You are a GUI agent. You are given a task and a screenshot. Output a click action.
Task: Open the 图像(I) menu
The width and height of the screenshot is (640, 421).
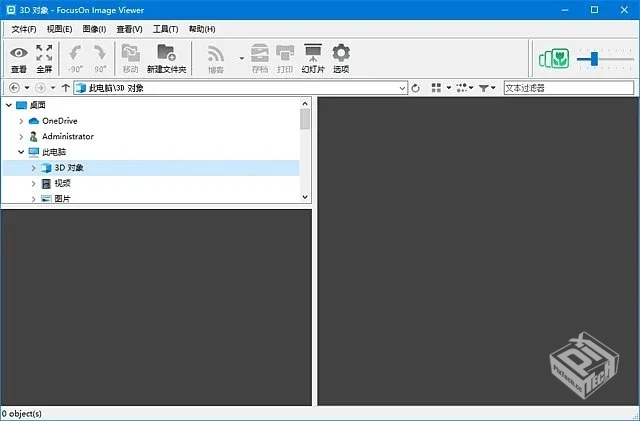tap(94, 29)
